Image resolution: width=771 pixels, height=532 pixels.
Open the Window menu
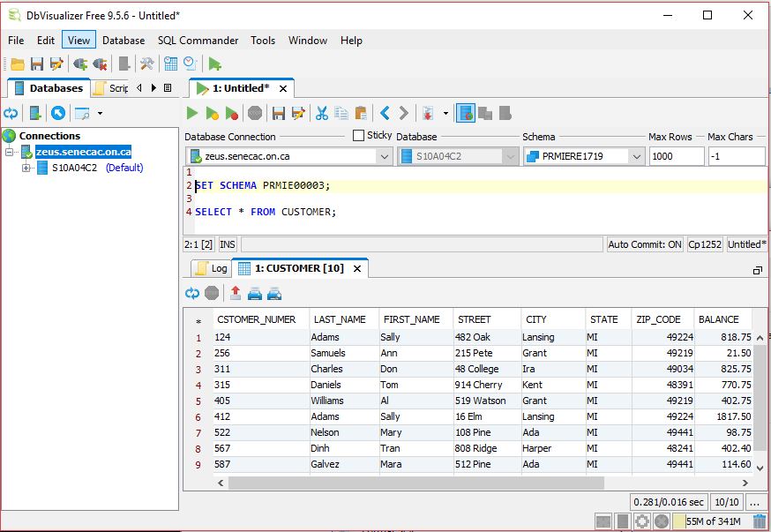[308, 41]
